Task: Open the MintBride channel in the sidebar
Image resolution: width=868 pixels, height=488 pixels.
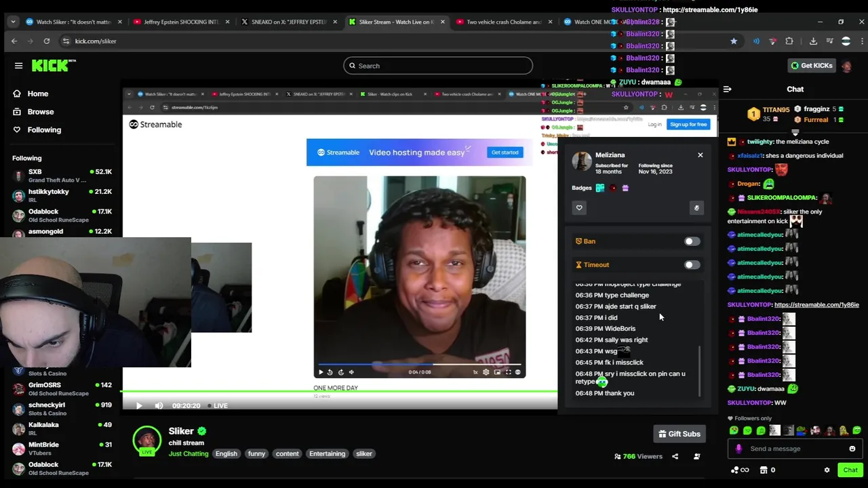Action: point(61,448)
